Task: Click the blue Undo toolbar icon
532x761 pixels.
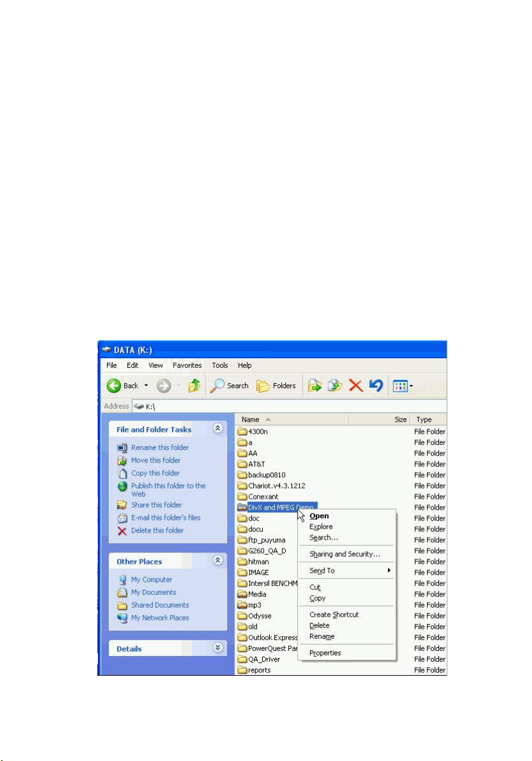Action: point(376,386)
